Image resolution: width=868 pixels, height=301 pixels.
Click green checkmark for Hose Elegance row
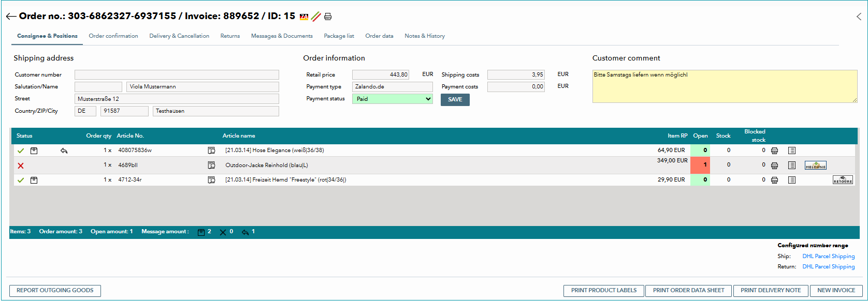point(21,151)
